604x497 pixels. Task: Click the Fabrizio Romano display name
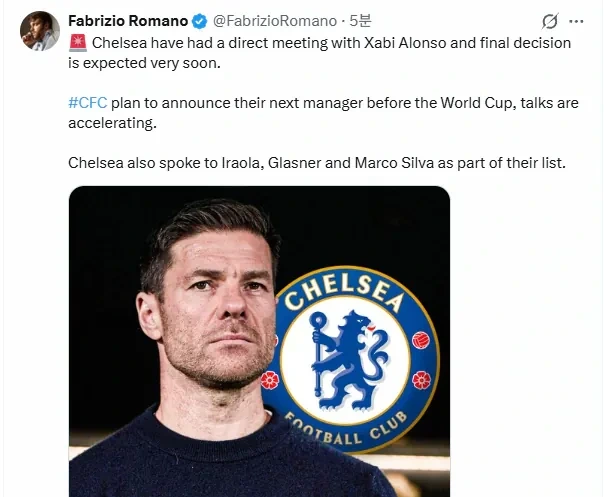click(x=128, y=21)
